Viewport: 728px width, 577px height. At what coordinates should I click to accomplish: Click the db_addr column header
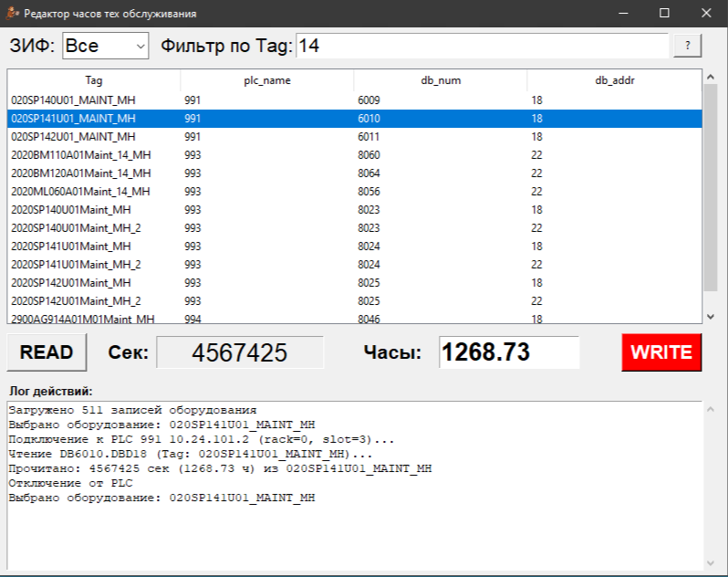click(614, 80)
